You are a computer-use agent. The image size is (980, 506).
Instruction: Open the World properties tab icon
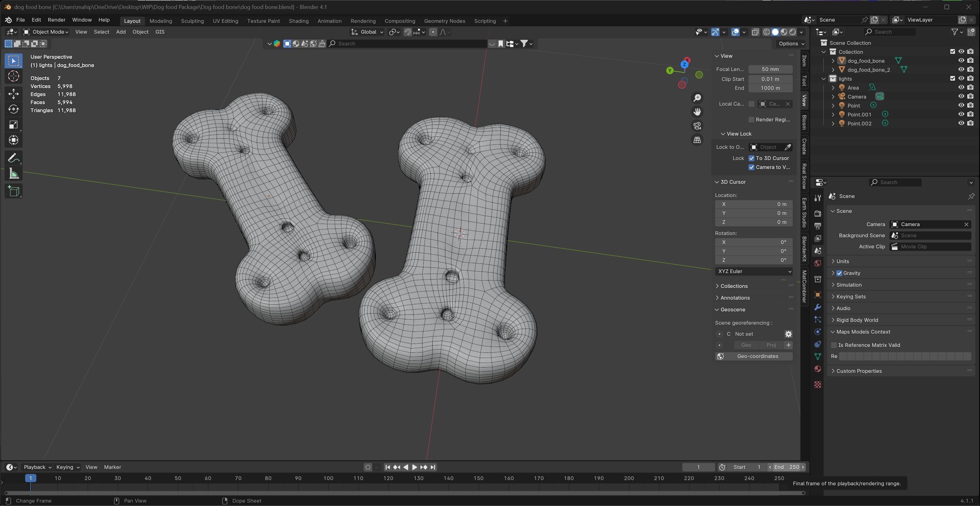coord(817,263)
